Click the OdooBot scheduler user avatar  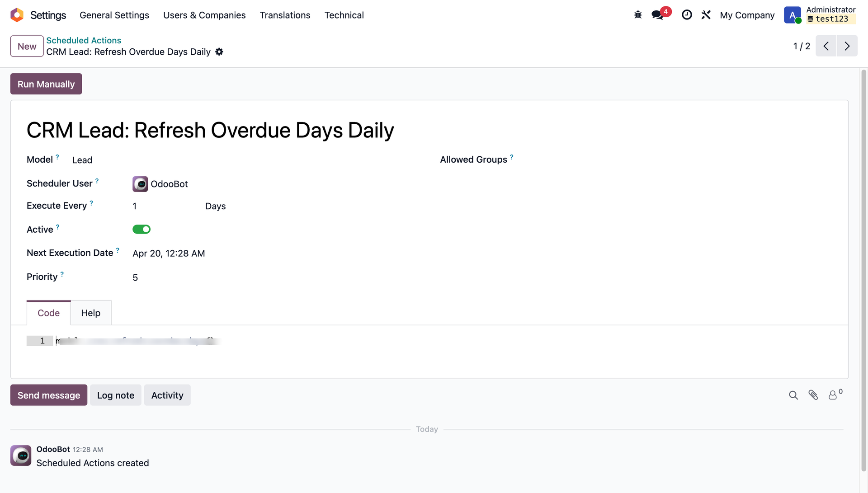pos(140,184)
